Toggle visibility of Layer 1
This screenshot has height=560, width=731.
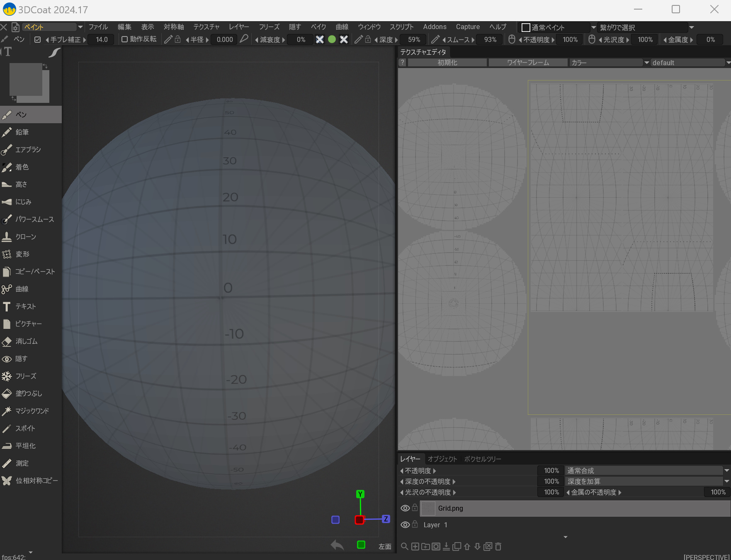pyautogui.click(x=405, y=525)
